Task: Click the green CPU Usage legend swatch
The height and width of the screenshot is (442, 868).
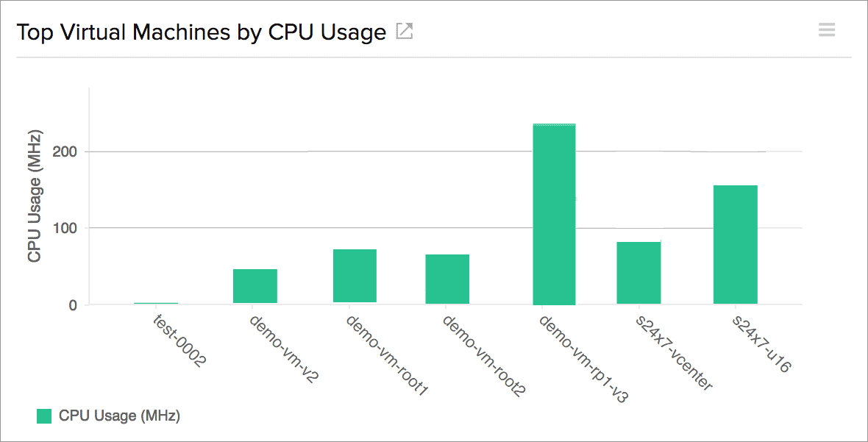Action: (x=44, y=416)
